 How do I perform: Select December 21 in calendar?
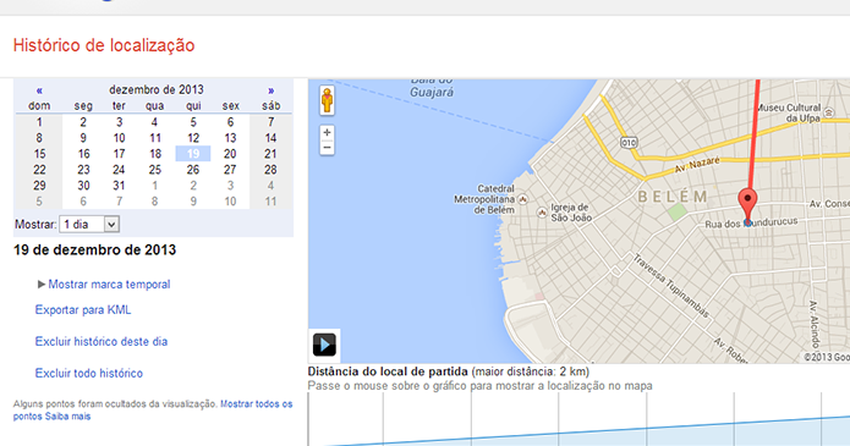[271, 154]
